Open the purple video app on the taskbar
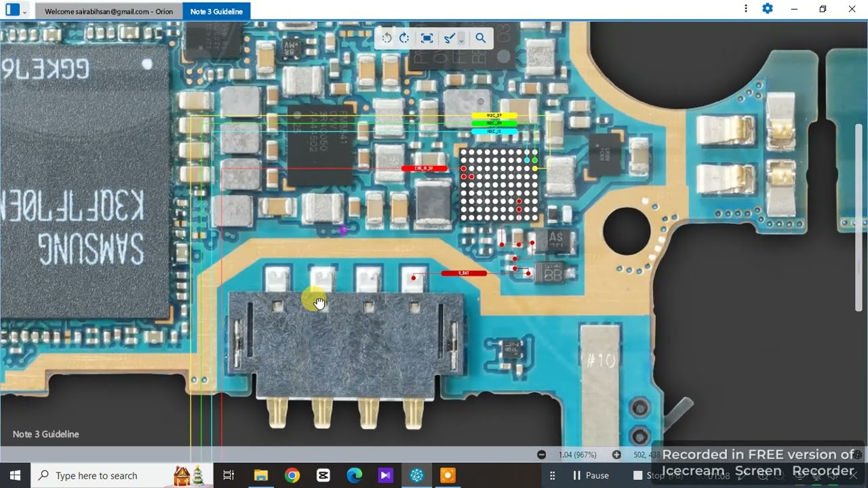This screenshot has height=488, width=868. pos(386,475)
